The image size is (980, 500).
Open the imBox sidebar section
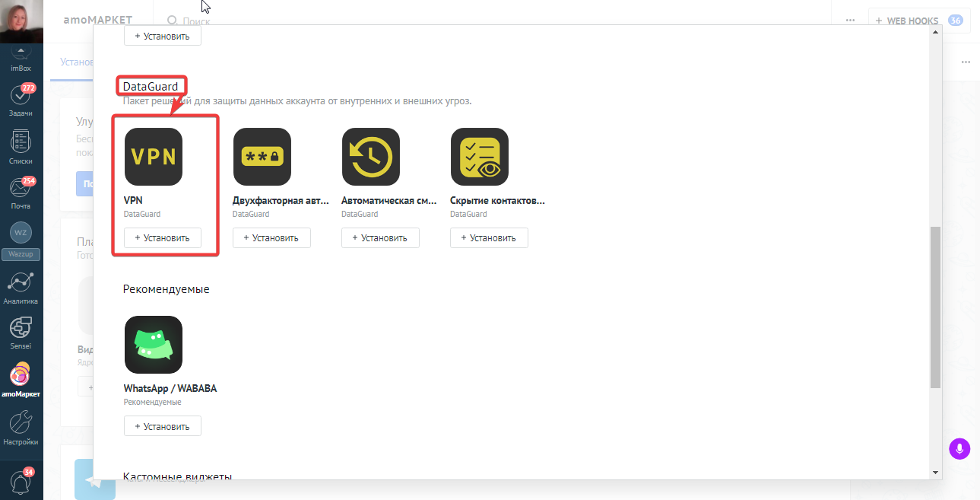coord(21,59)
